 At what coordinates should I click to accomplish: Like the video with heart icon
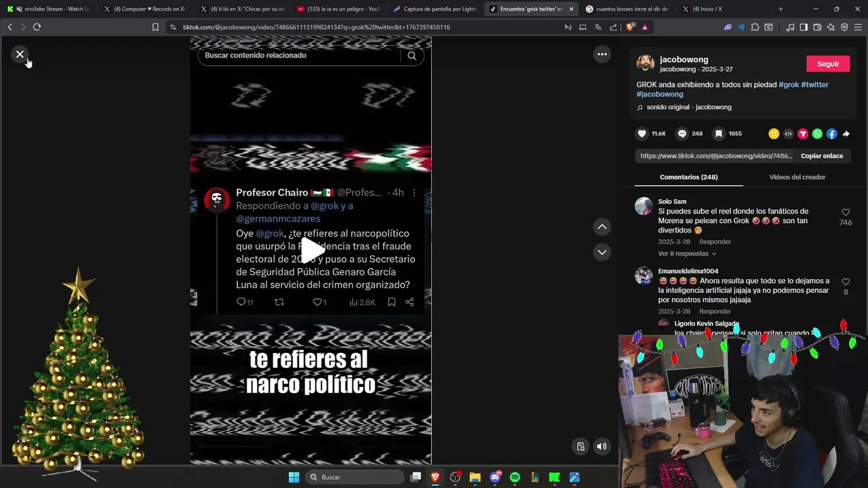point(642,134)
